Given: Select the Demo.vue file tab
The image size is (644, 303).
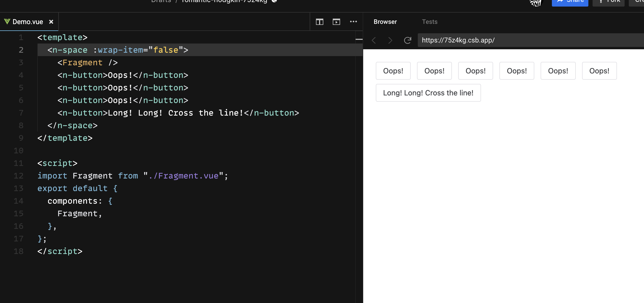Looking at the screenshot, I should tap(29, 22).
